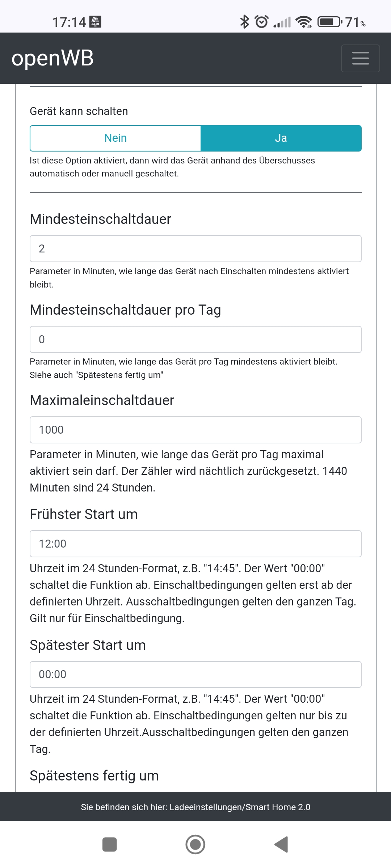The width and height of the screenshot is (391, 868).
Task: Tap the alarm clock status icon
Action: click(x=262, y=22)
